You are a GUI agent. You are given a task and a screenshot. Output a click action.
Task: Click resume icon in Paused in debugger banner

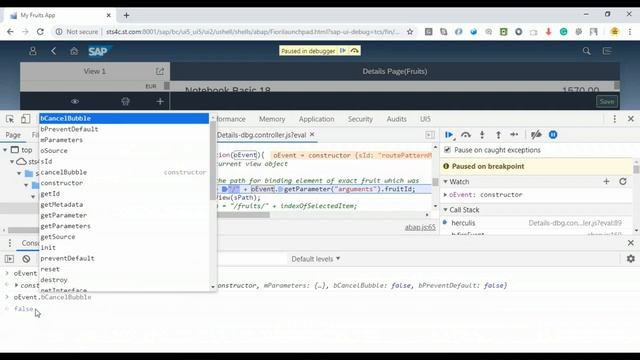[x=343, y=51]
